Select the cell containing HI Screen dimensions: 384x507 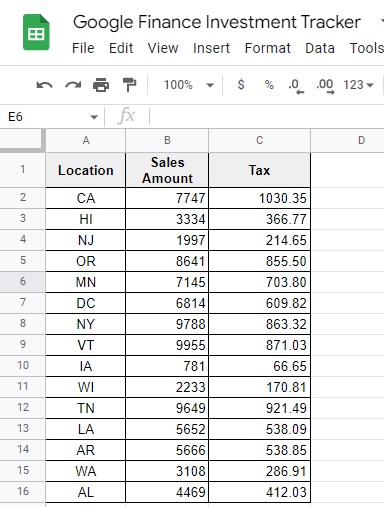click(86, 219)
